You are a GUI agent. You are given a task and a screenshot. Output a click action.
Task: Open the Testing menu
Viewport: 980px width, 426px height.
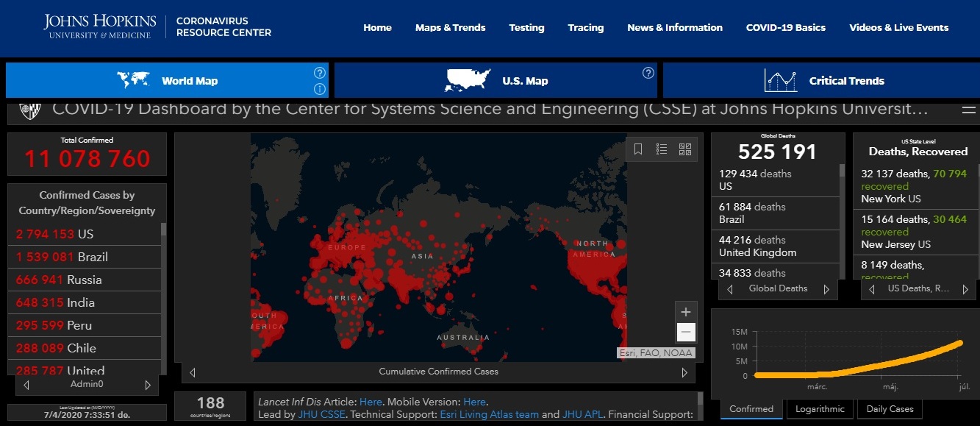[526, 27]
